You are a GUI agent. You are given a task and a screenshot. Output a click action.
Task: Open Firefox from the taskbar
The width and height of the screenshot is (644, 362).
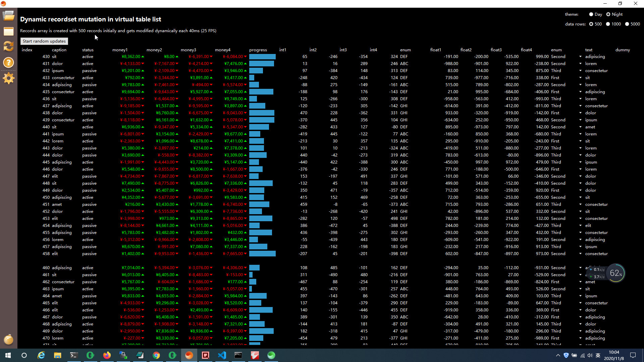point(107,355)
